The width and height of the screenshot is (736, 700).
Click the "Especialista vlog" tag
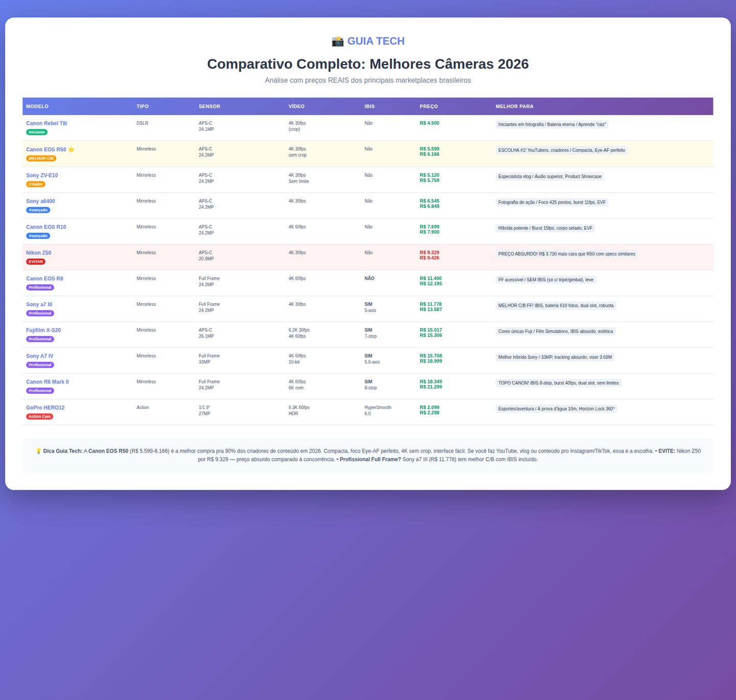[x=550, y=176]
